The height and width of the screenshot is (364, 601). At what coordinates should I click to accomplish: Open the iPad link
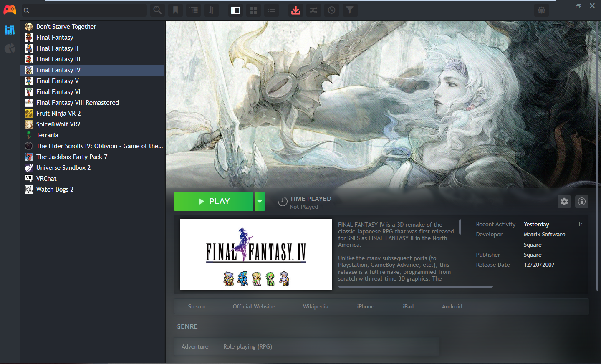[408, 307]
